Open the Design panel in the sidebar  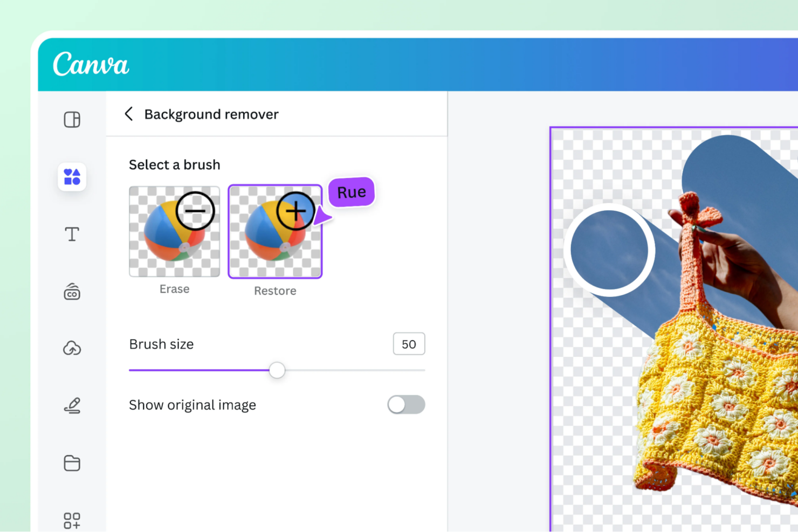click(72, 120)
